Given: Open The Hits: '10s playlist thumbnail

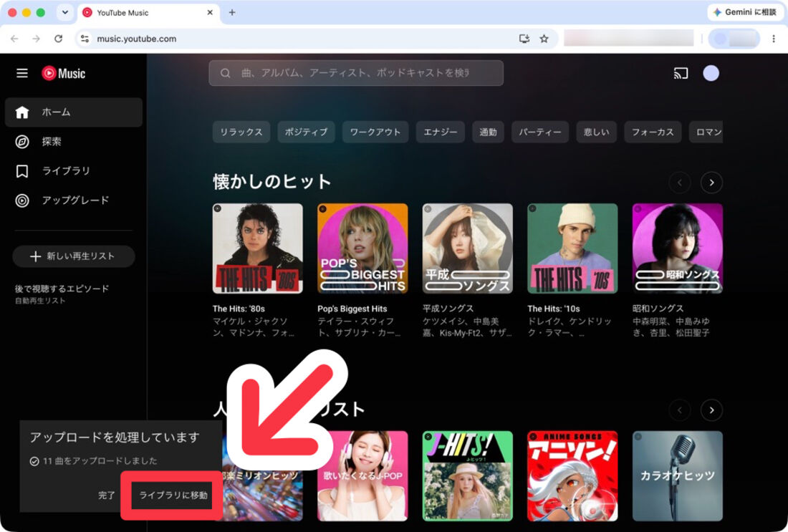Looking at the screenshot, I should click(x=573, y=248).
